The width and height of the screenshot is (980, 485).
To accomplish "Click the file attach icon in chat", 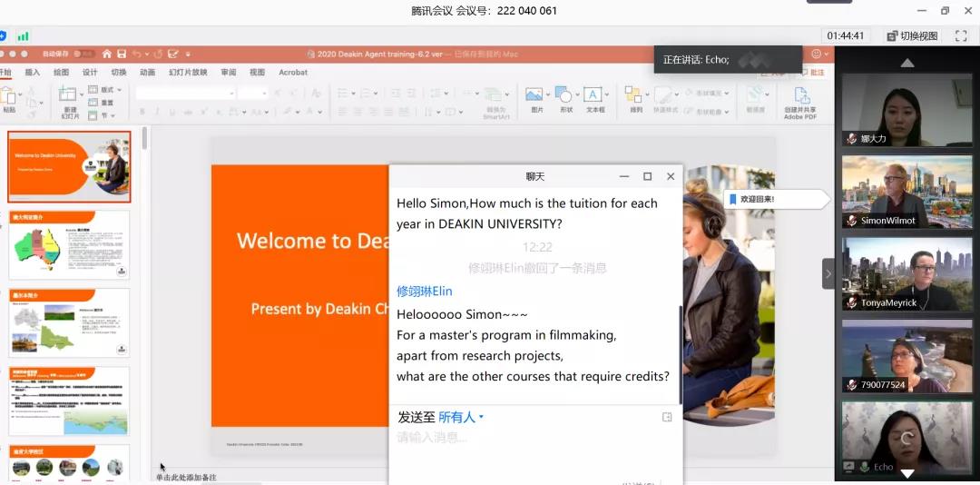I will (667, 417).
